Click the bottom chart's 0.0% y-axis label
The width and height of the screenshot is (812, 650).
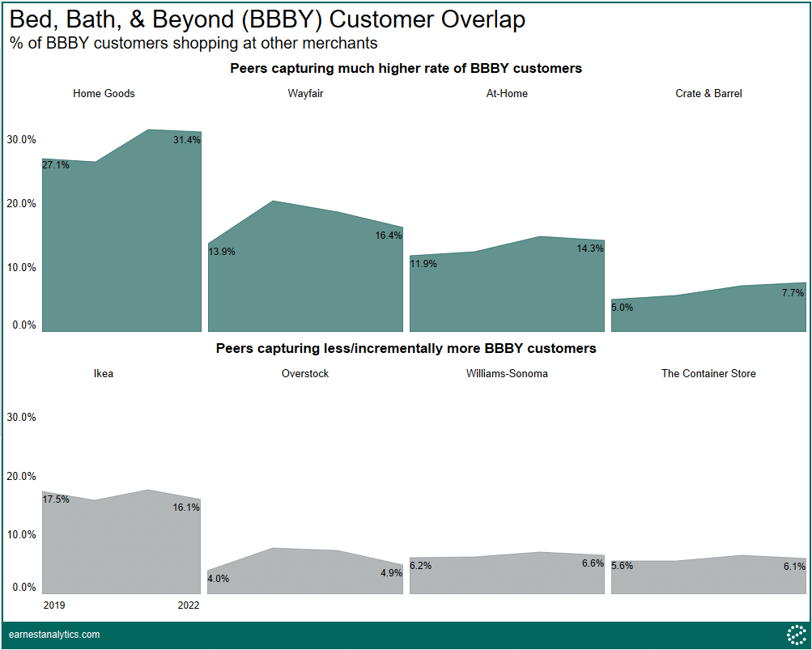pos(24,588)
